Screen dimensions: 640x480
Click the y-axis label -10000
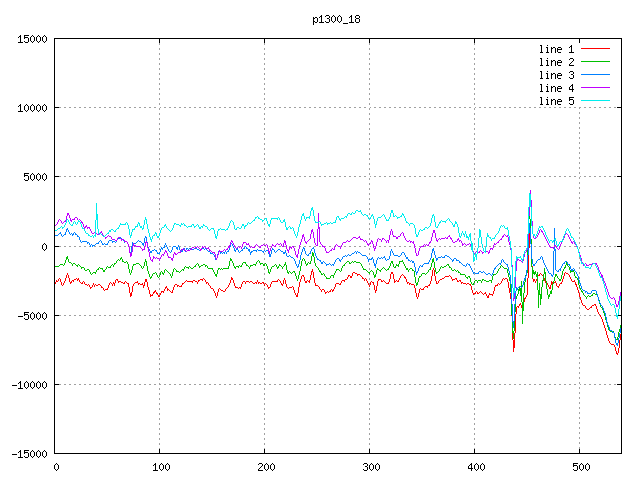coord(29,385)
